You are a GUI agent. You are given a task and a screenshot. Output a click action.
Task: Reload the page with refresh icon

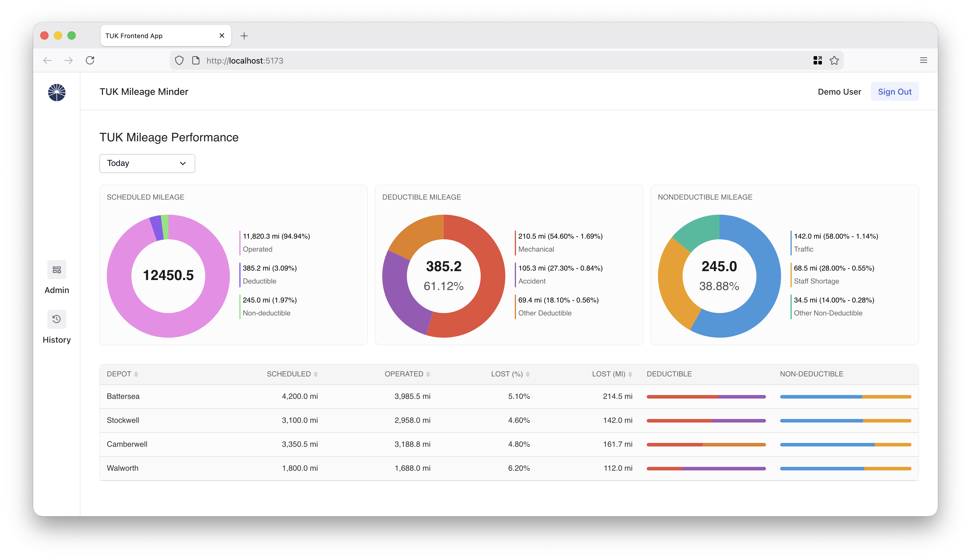click(x=90, y=60)
